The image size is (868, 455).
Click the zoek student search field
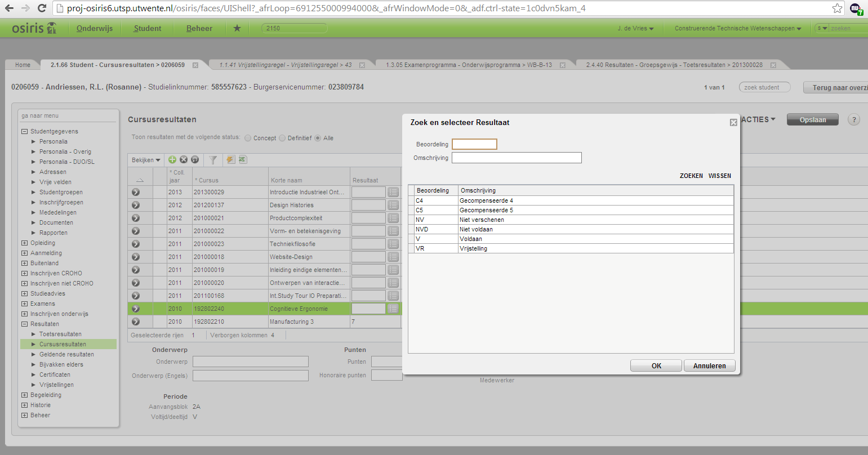pyautogui.click(x=765, y=87)
